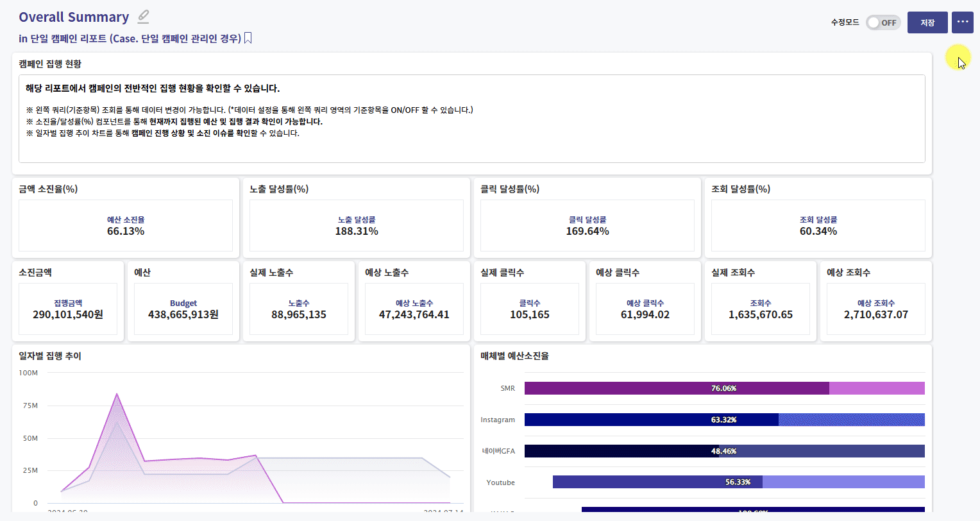Click the Youtube axis label
This screenshot has width=980, height=521.
(500, 483)
